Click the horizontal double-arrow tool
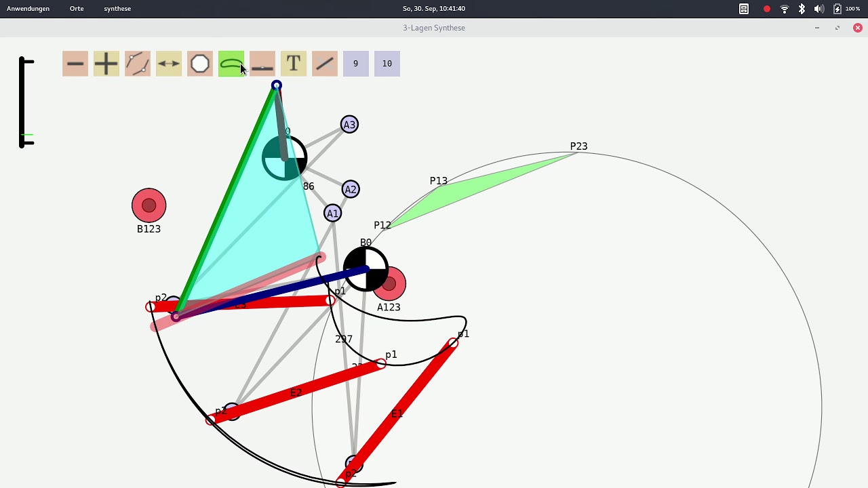 (169, 64)
